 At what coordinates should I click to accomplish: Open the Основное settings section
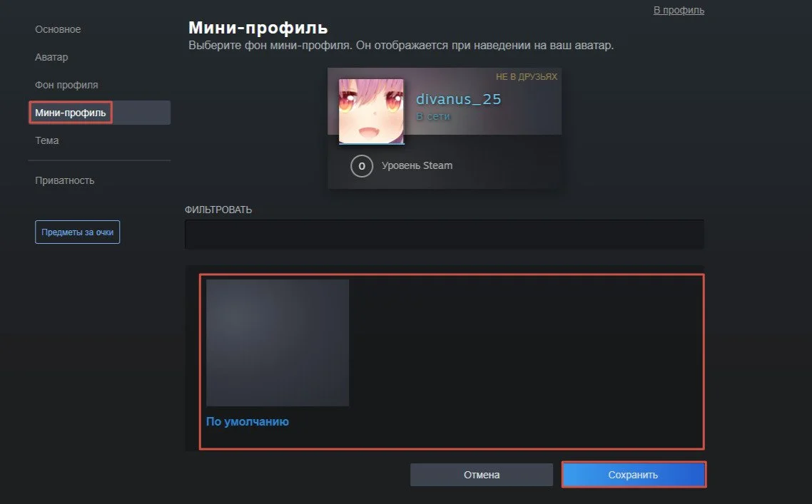tap(58, 29)
